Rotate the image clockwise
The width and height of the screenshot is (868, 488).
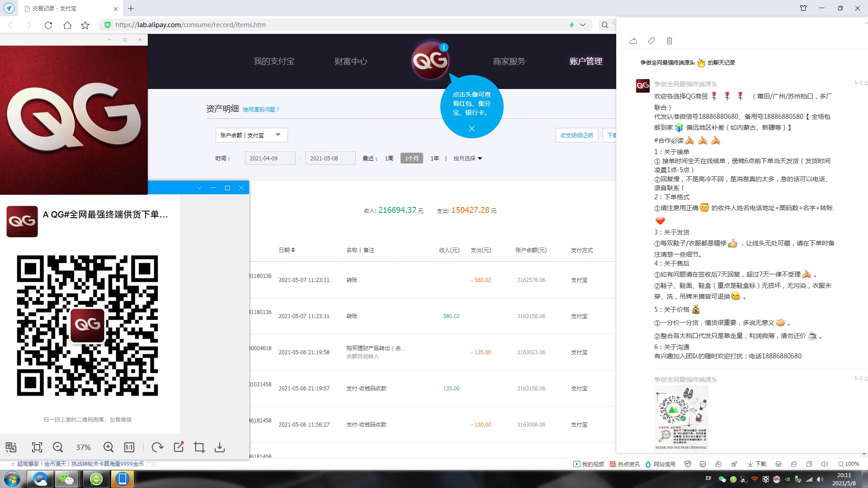[157, 447]
